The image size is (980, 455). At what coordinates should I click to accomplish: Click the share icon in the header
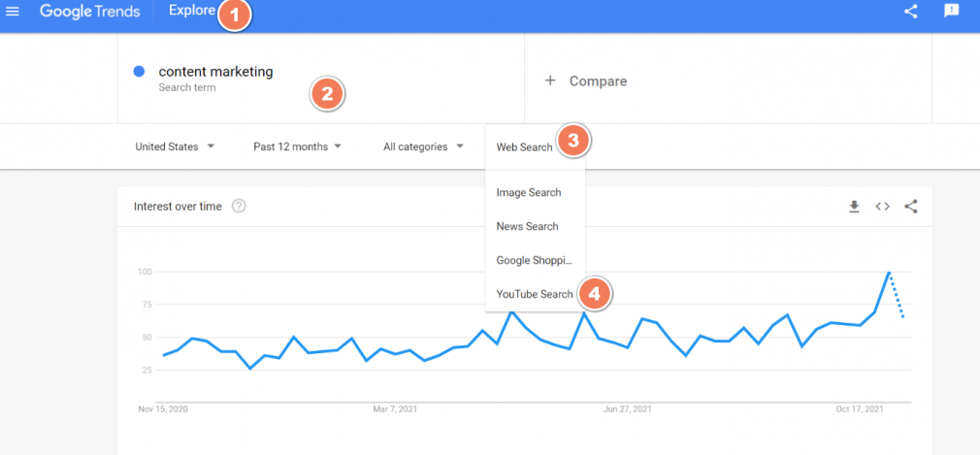911,12
